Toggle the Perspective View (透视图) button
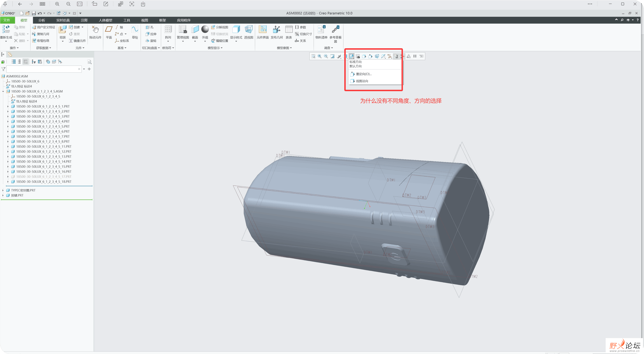This screenshot has height=354, width=644. click(x=249, y=32)
